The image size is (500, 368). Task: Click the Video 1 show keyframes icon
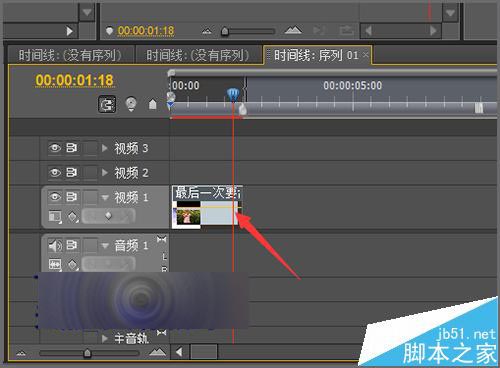tap(73, 217)
